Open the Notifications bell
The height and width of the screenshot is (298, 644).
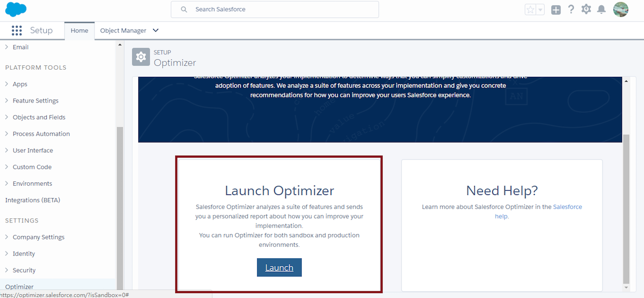click(x=602, y=10)
